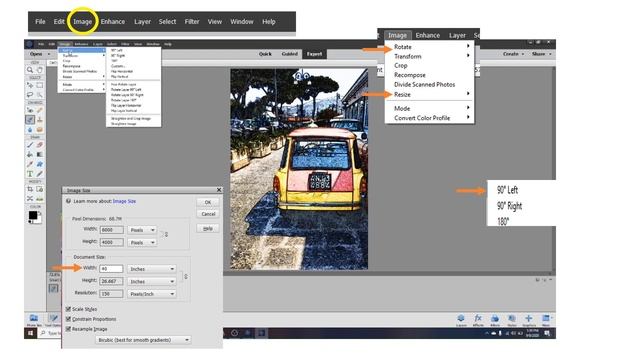
Task: Select the Brush tool under Draw
Action: (x=30, y=145)
